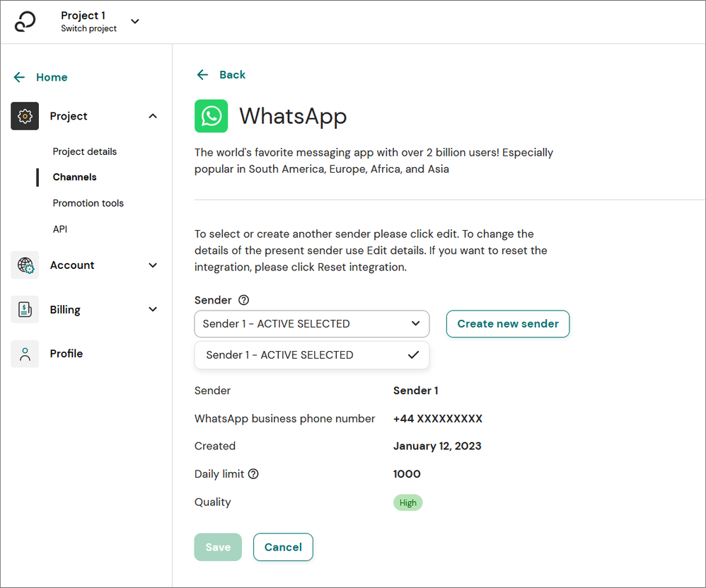The image size is (706, 588).
Task: Click the Project 1 project name
Action: (x=83, y=16)
